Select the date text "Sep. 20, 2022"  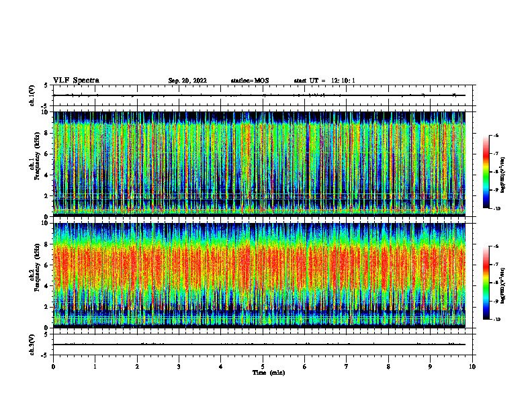[x=187, y=81]
